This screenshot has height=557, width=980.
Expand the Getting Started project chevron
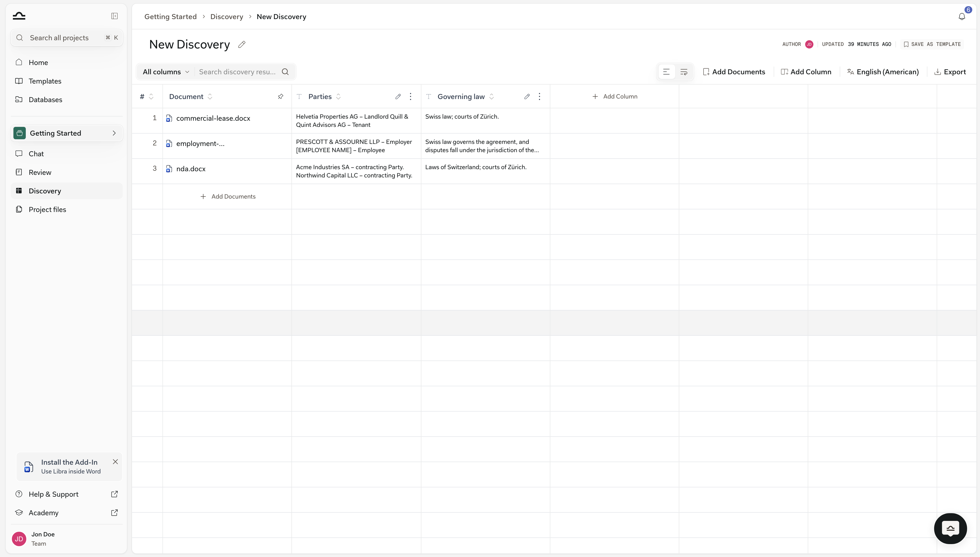click(x=114, y=133)
